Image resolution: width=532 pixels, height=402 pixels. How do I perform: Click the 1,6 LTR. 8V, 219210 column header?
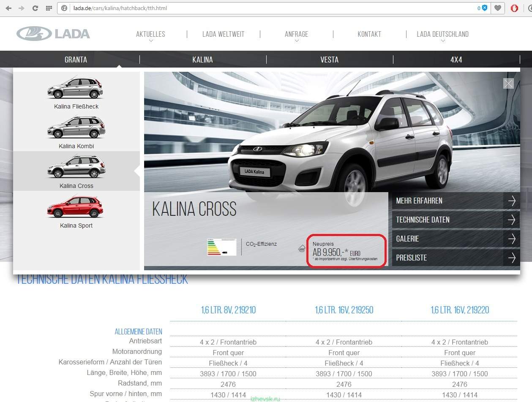coord(228,310)
